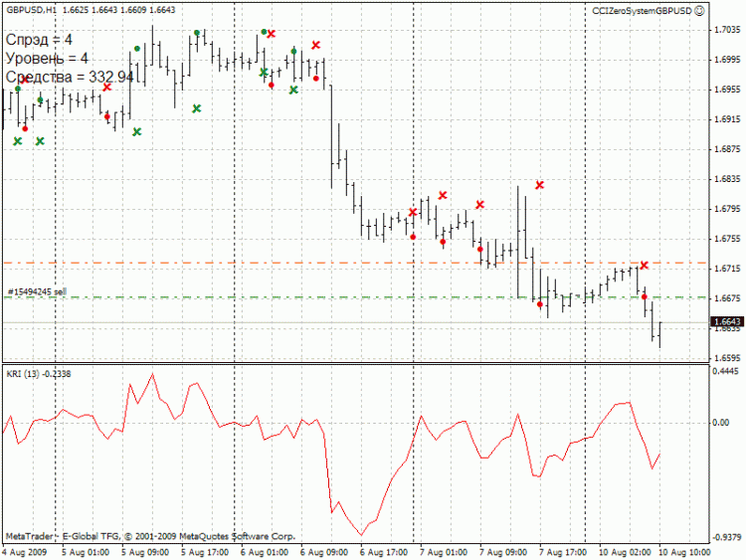Viewport: 746px width, 560px height.
Task: Select the rightmost red X marker on the chart
Action: (x=645, y=266)
